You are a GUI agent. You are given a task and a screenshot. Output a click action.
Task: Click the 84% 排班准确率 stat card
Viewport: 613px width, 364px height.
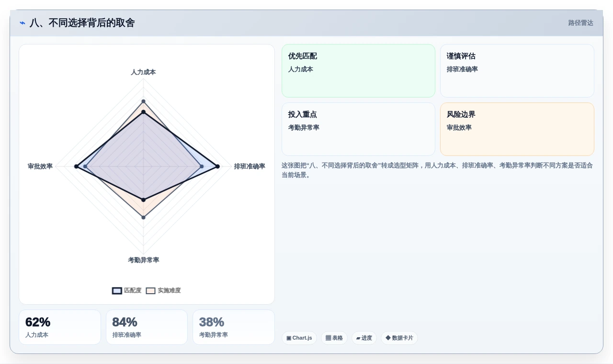coord(147,327)
